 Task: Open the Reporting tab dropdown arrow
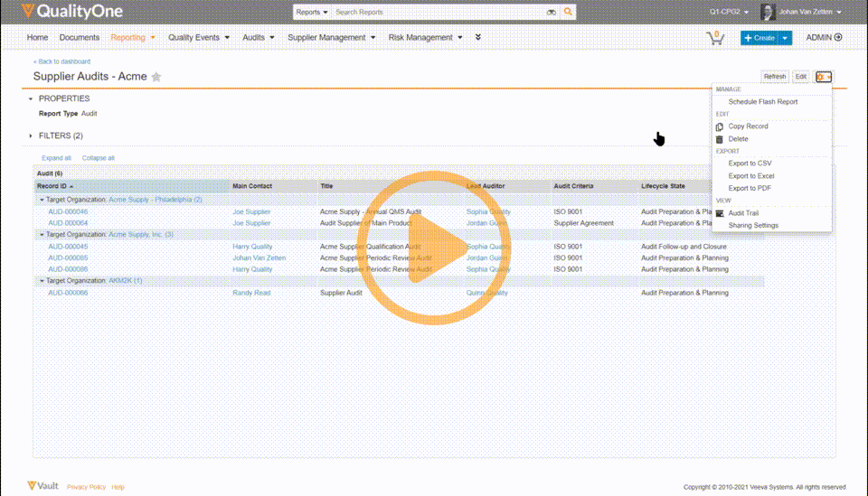click(153, 38)
